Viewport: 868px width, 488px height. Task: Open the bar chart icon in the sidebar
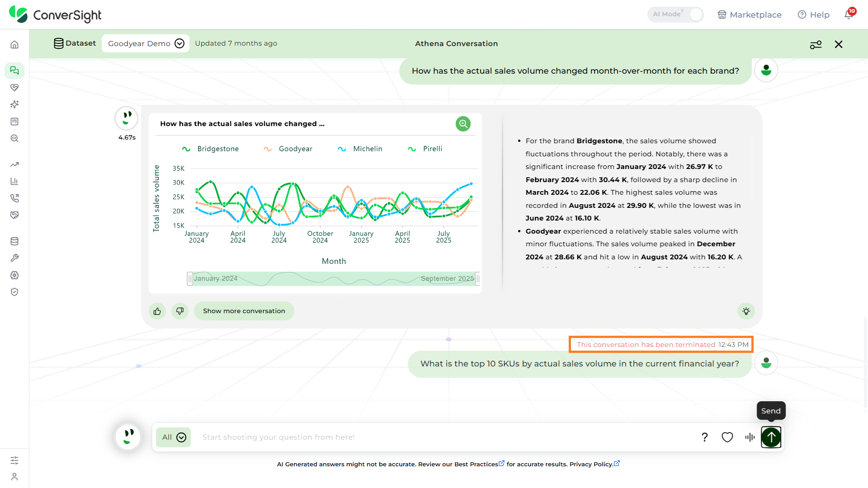tap(14, 181)
